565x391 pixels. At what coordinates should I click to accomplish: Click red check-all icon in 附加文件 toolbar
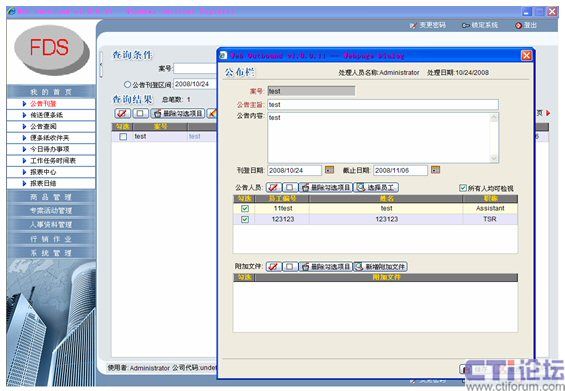pos(273,266)
